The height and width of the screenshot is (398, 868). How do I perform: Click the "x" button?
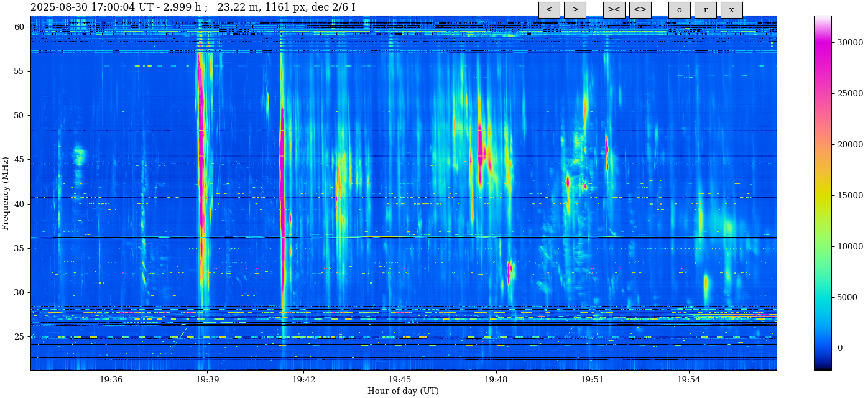click(x=731, y=10)
